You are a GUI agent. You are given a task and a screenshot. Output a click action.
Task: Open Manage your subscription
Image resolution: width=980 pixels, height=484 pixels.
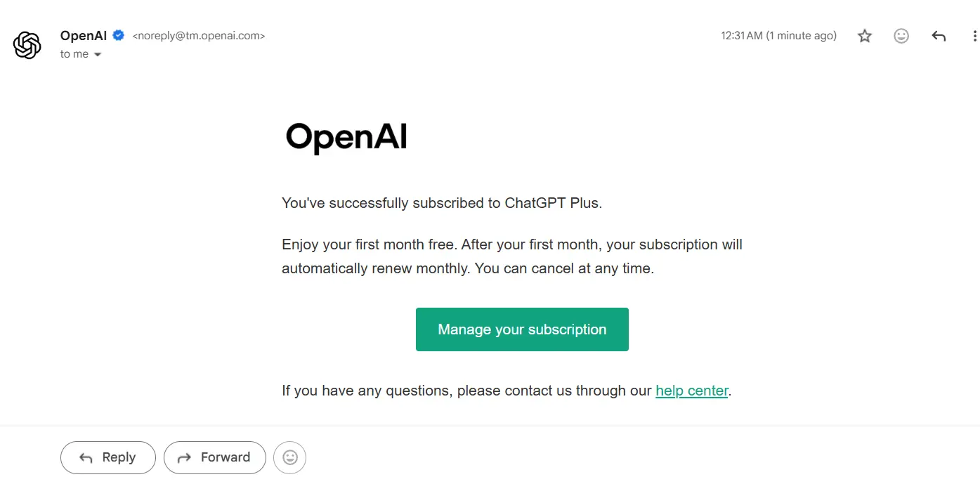[522, 329]
